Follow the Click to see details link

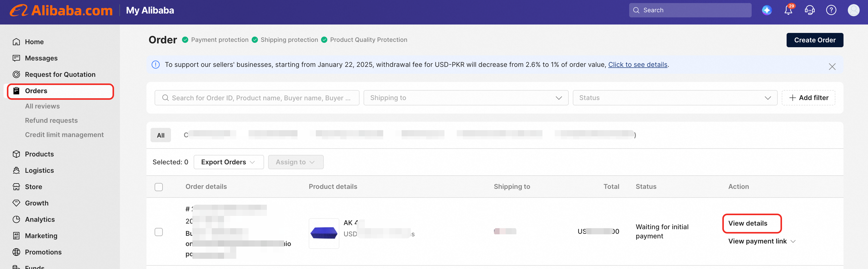(x=638, y=65)
